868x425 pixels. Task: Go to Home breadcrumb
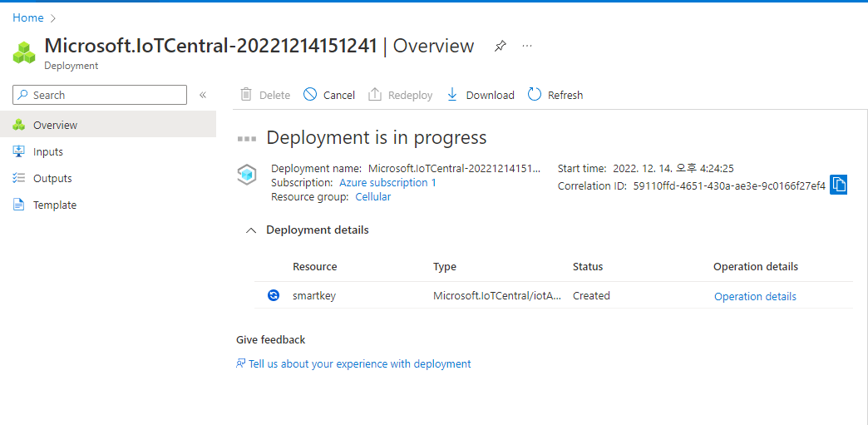(28, 17)
